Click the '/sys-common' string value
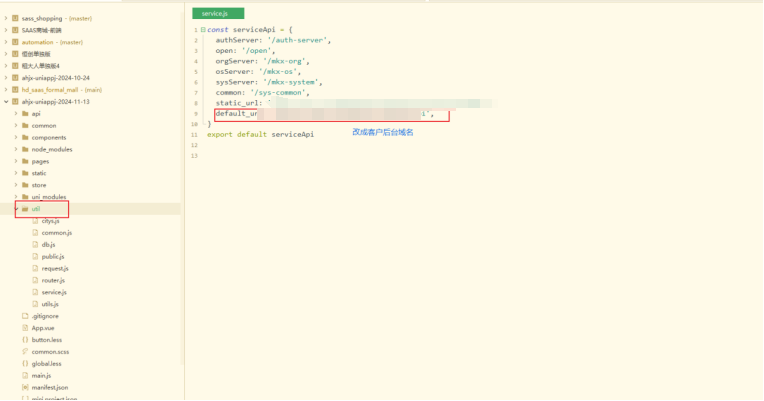764x401 pixels. pyautogui.click(x=278, y=93)
